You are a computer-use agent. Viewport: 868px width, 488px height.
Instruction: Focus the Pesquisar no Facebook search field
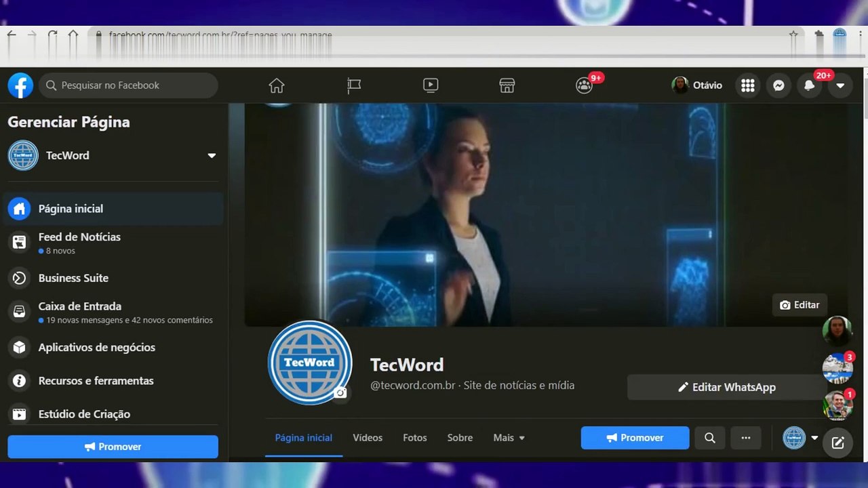tap(129, 85)
